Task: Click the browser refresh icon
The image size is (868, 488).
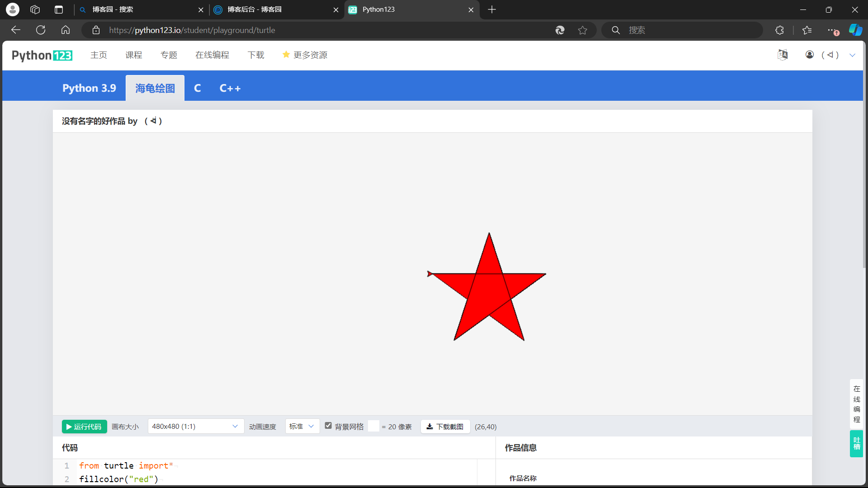Action: click(41, 30)
